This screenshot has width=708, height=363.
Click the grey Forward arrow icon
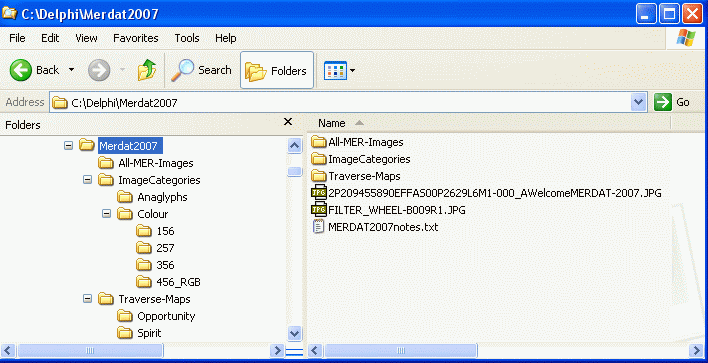[99, 70]
